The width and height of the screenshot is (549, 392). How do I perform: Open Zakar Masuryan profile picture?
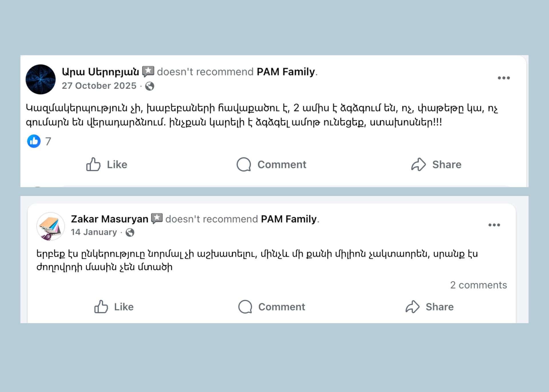coord(51,226)
